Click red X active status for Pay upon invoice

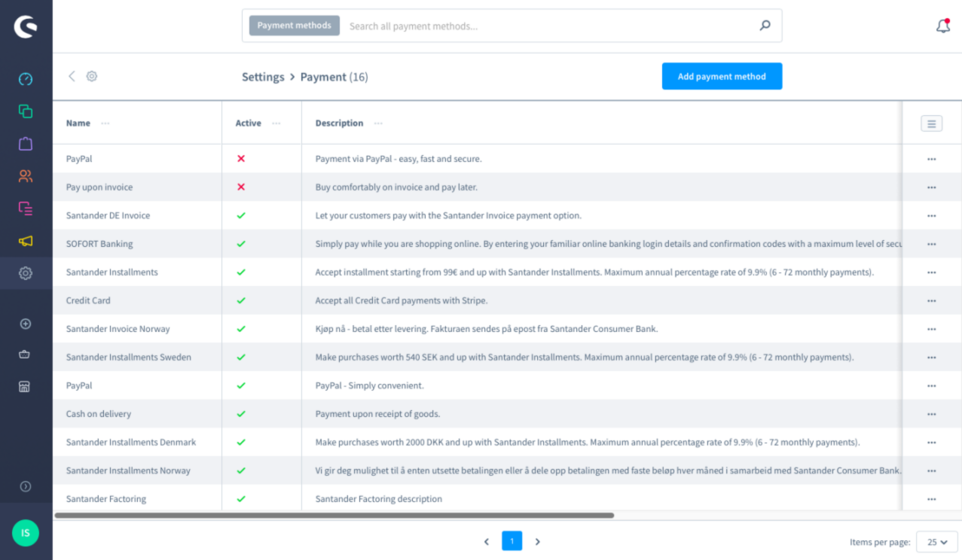tap(241, 187)
